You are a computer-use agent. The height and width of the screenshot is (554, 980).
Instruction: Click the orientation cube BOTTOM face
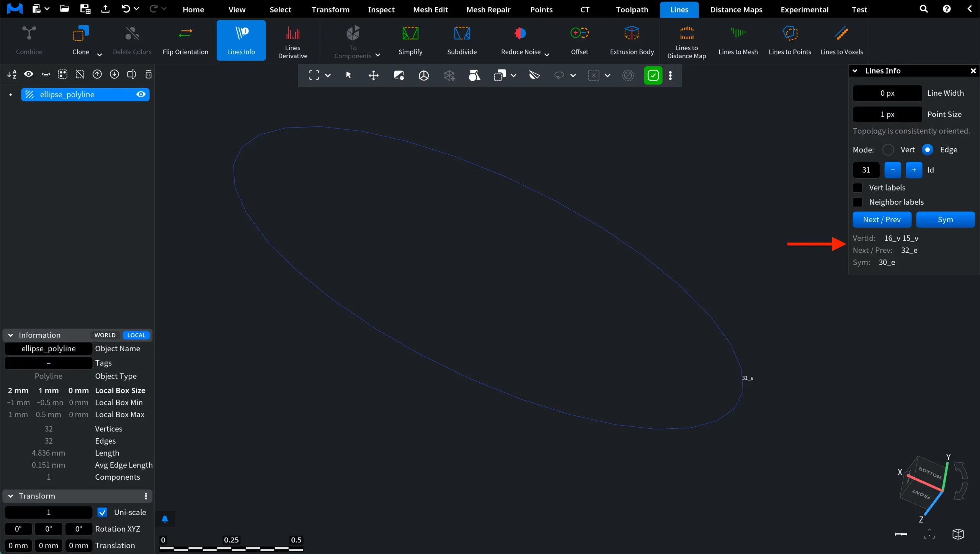click(930, 472)
